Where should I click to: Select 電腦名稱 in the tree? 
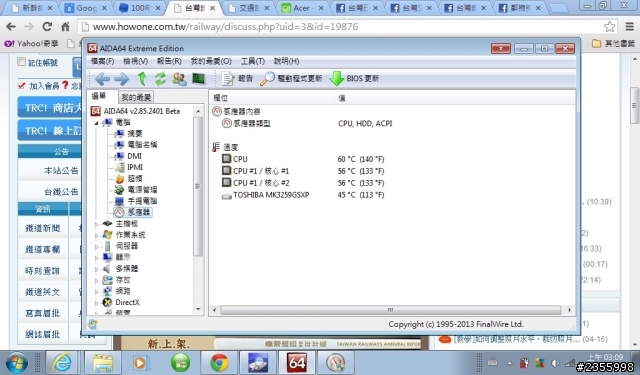tap(142, 144)
